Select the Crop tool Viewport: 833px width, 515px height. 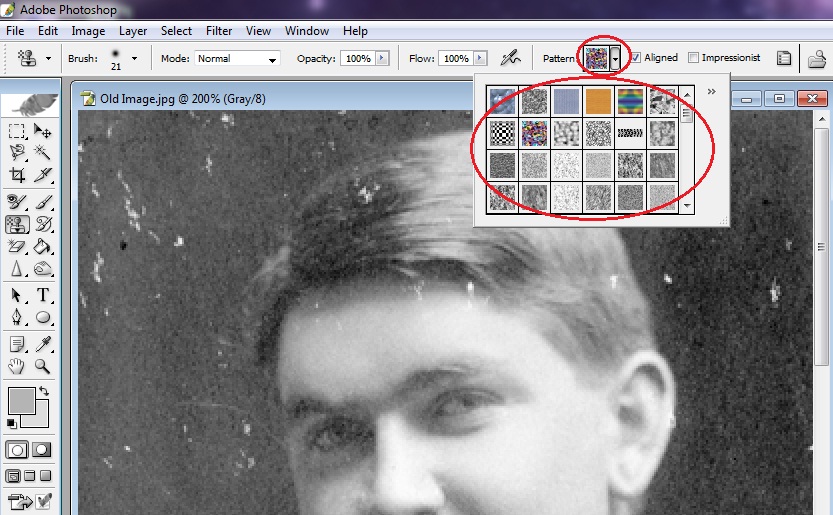[16, 175]
